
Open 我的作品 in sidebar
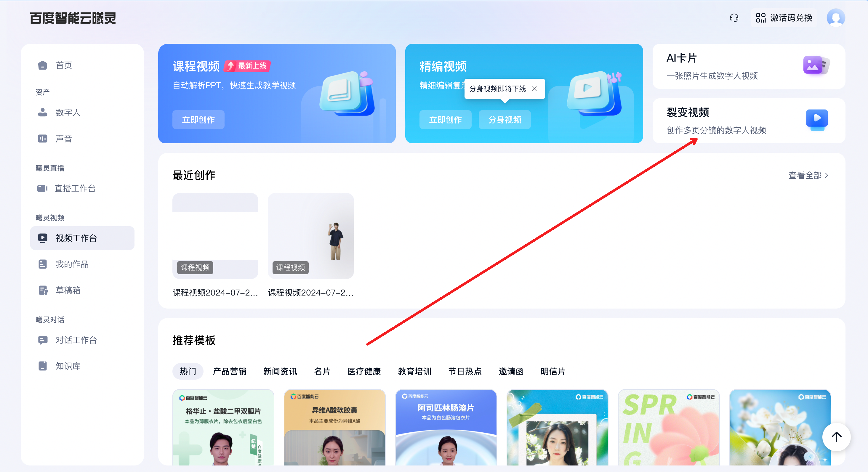(82, 264)
